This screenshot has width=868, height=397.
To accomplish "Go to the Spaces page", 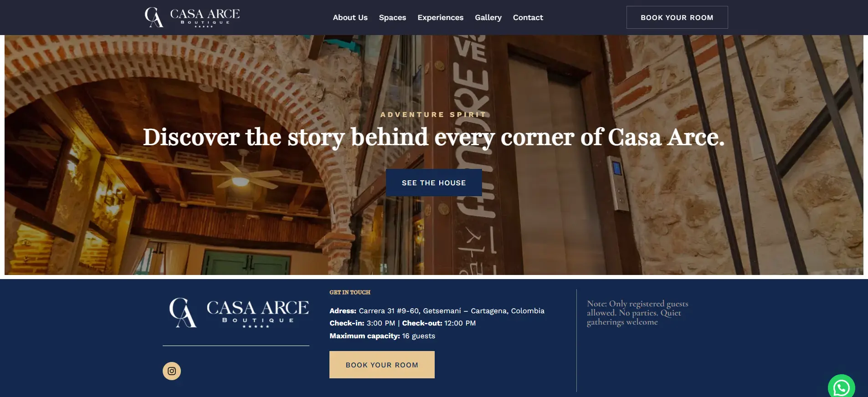I will click(392, 17).
